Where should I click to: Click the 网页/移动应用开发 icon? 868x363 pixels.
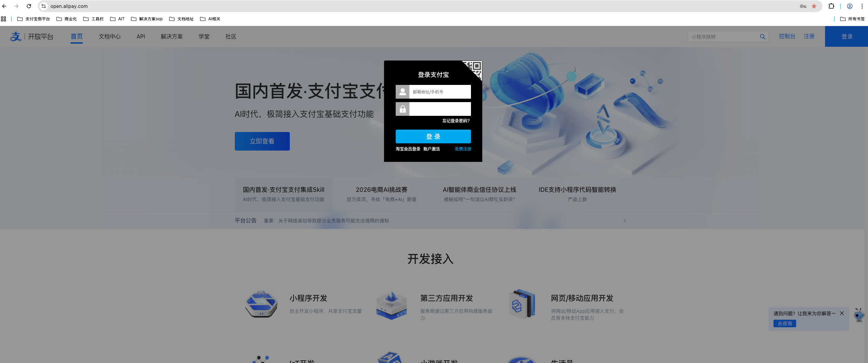pos(522,304)
